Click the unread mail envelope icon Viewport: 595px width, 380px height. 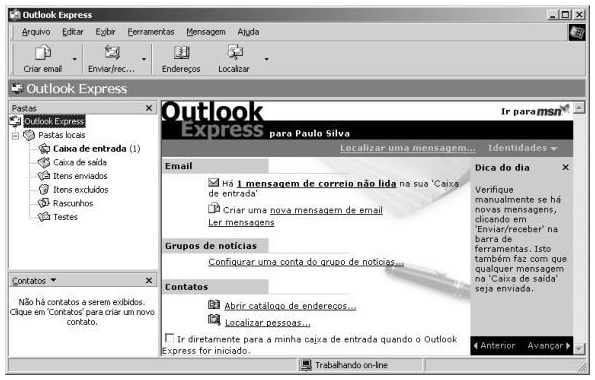[214, 183]
